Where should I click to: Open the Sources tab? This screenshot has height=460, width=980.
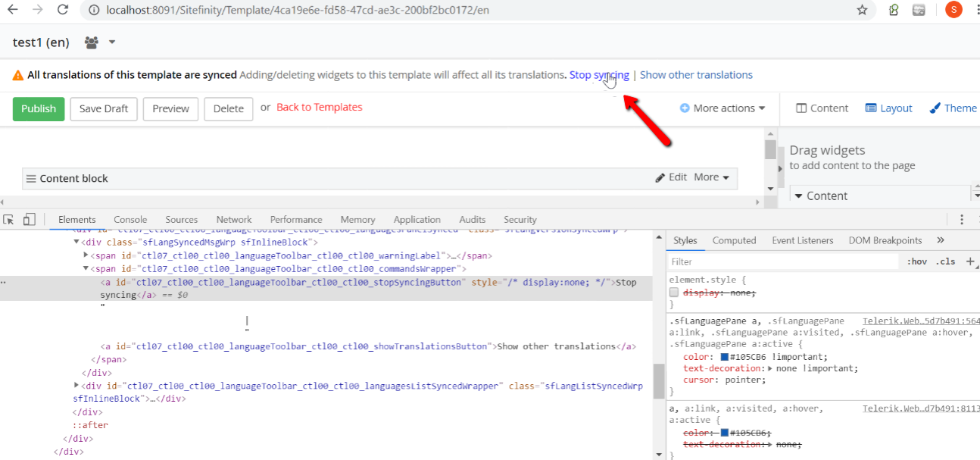(x=182, y=220)
